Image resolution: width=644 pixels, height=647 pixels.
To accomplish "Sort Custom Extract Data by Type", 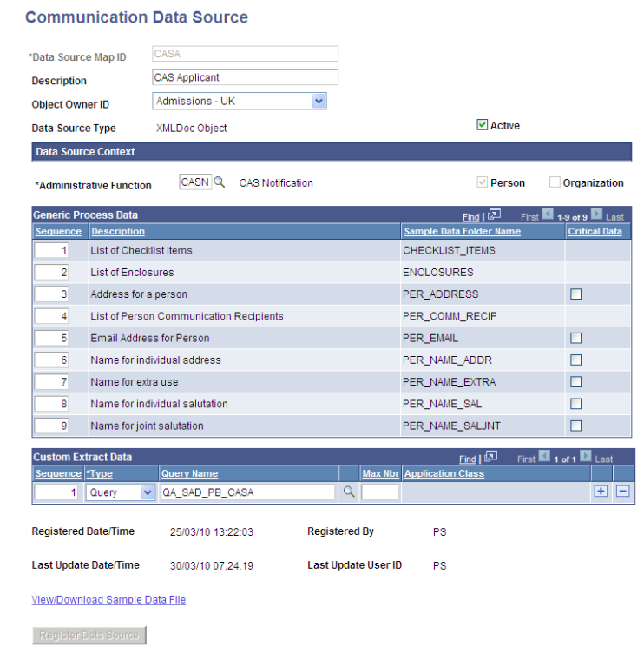I will pyautogui.click(x=99, y=473).
